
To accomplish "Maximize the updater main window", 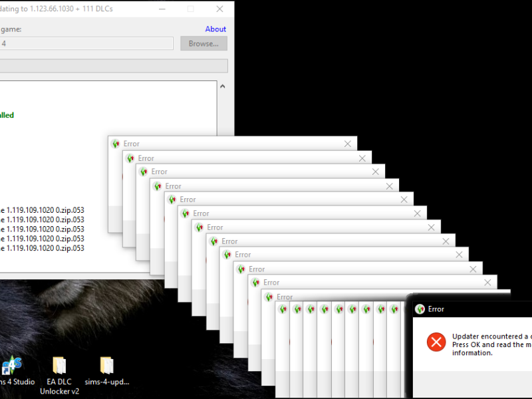I will pyautogui.click(x=191, y=9).
